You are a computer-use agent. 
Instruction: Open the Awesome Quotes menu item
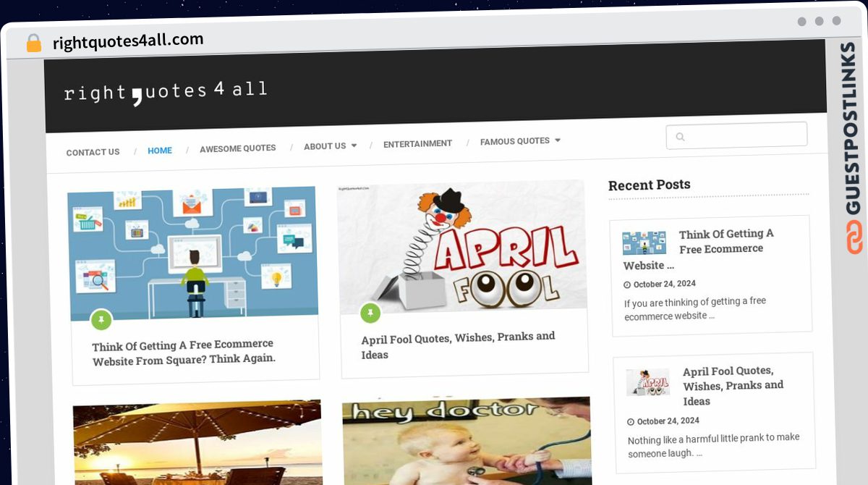[238, 148]
